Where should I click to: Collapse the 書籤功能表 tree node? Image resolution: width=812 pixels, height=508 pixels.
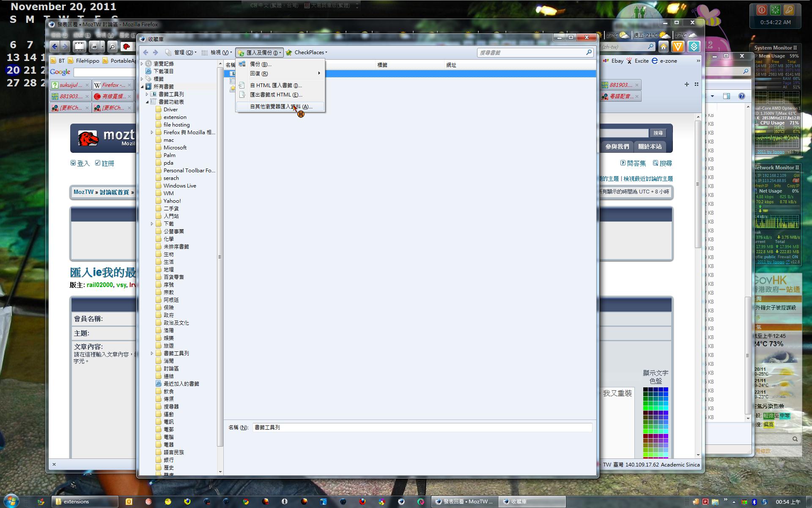(147, 102)
